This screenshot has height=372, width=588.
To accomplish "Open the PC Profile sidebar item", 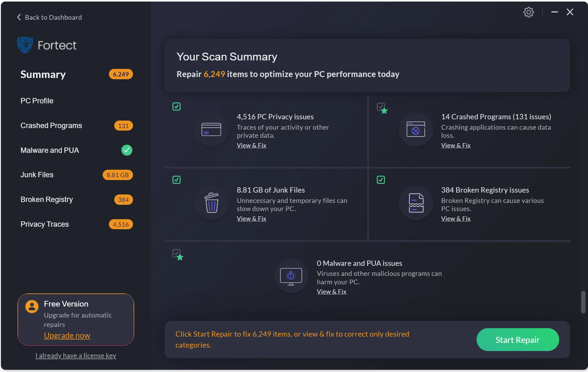I will point(37,101).
